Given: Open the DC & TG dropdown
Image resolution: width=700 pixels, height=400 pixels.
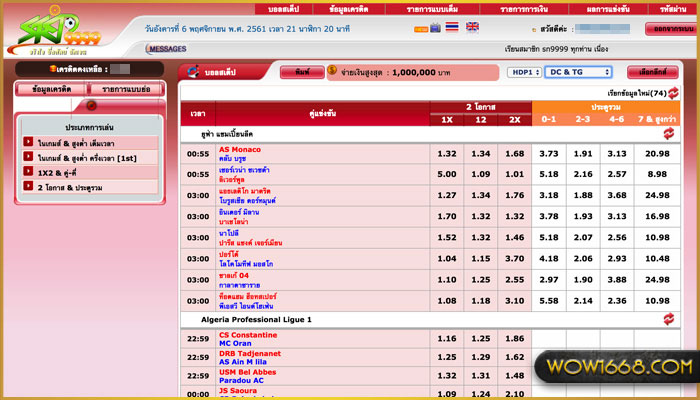Looking at the screenshot, I should coord(577,72).
